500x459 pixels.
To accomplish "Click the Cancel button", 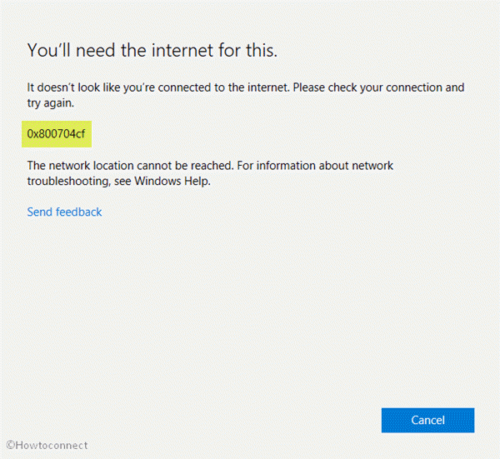I will click(x=428, y=420).
